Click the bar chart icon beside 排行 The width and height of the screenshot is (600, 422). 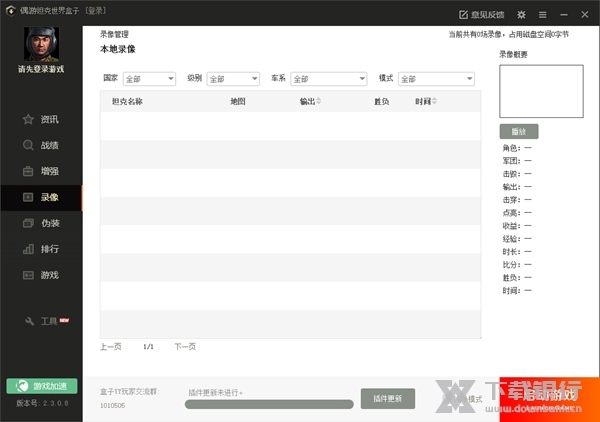point(28,249)
